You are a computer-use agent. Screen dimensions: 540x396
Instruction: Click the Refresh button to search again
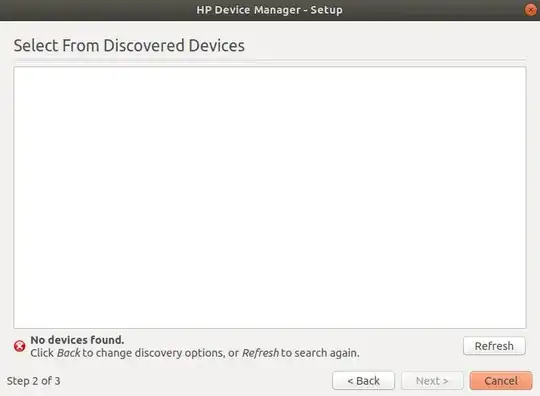pos(494,346)
